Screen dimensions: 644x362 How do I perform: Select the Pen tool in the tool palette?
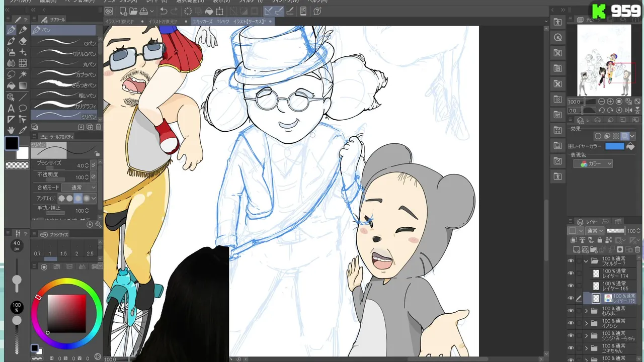tap(11, 30)
